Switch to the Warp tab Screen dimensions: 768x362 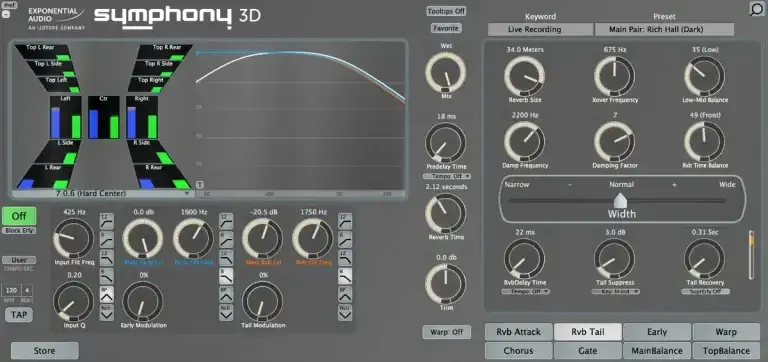[x=726, y=332]
